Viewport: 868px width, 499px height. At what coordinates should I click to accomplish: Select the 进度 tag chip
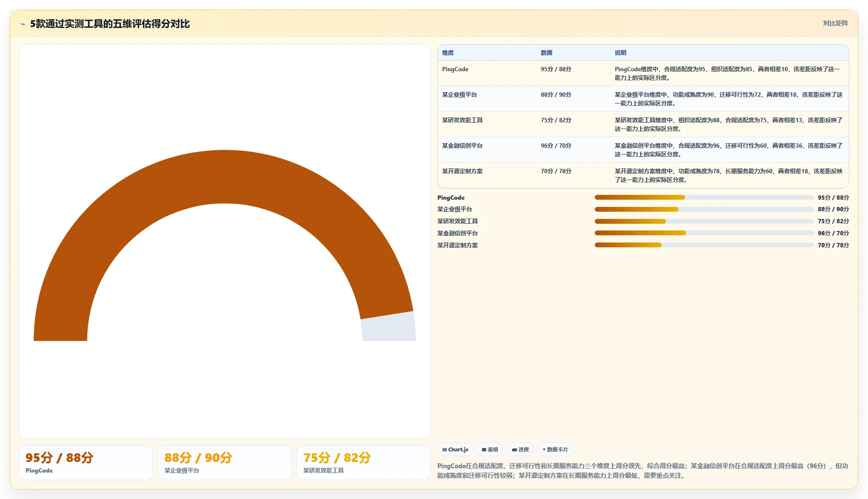520,449
